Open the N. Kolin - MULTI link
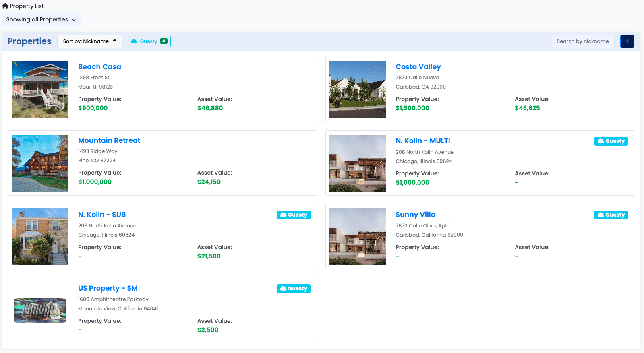Viewport: 644px width, 353px height. [423, 141]
